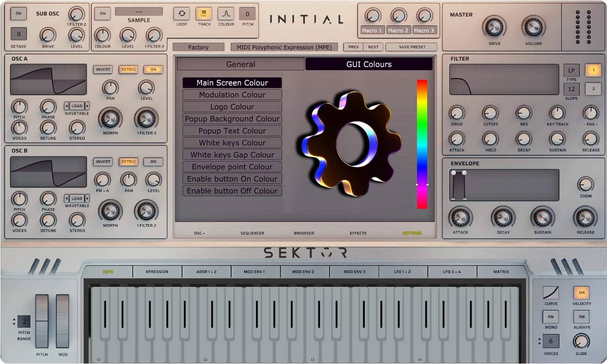Click the velocity Curve icon

point(551,293)
